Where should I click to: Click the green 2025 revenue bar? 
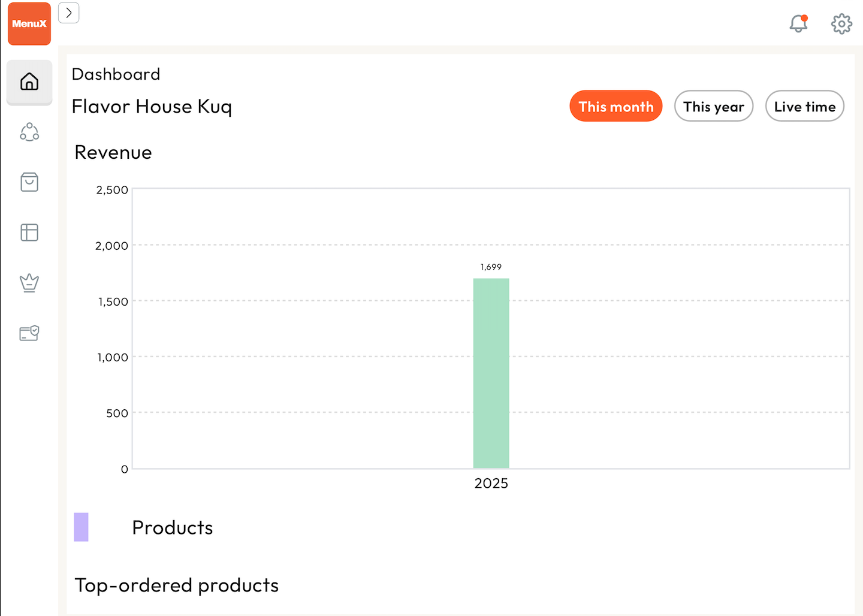(491, 373)
